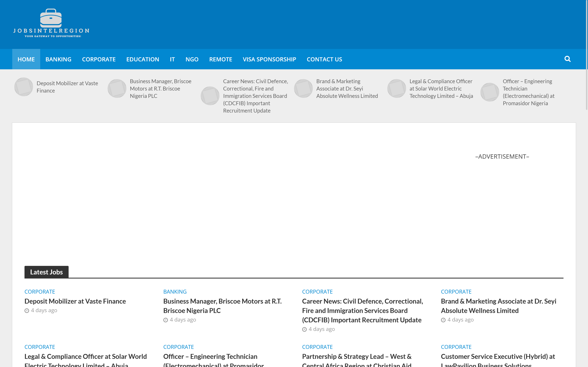Click the Civil Defence career news thumbnail
This screenshot has height=367, width=588.
[x=210, y=96]
